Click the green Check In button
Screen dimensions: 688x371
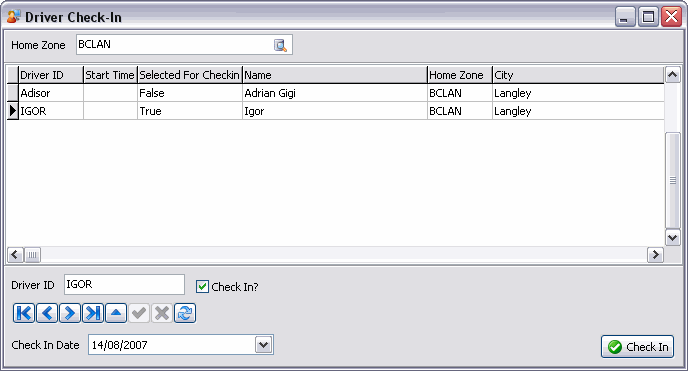637,347
